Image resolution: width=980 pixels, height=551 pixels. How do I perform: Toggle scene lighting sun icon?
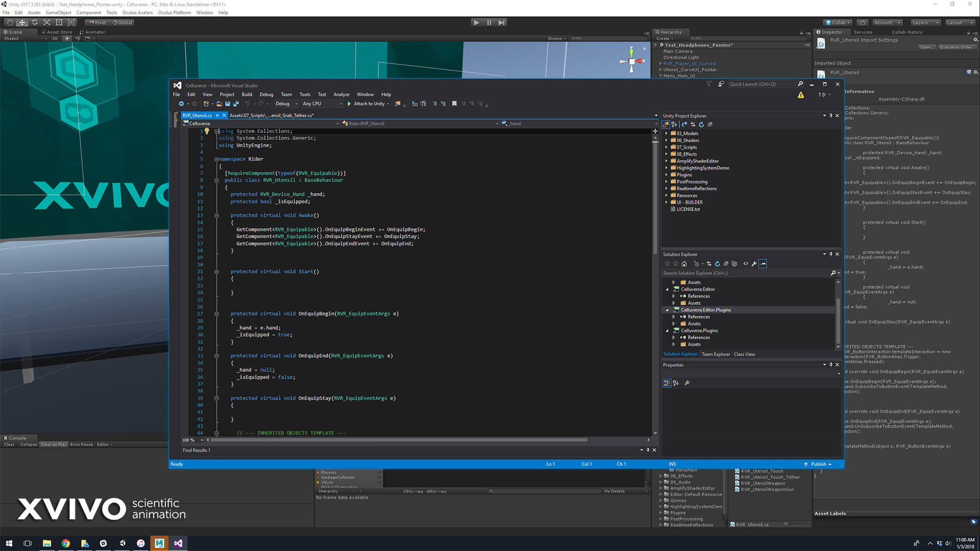coord(67,38)
